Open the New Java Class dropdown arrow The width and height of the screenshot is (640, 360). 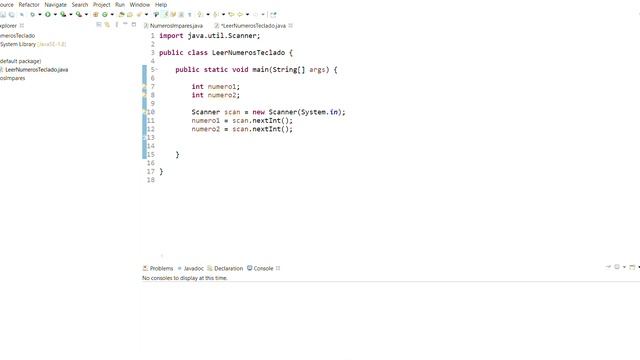112,14
